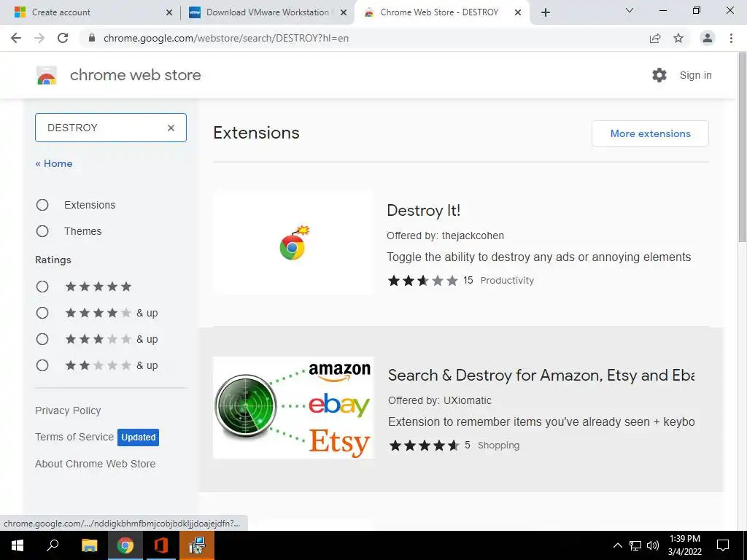This screenshot has height=560, width=747.
Task: Click the Chrome Web Store logo
Action: click(47, 75)
